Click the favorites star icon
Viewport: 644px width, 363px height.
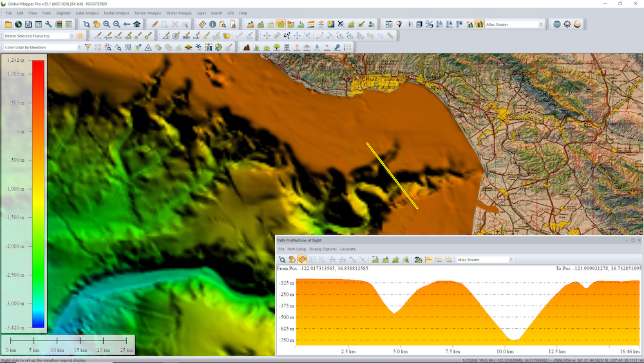click(80, 36)
